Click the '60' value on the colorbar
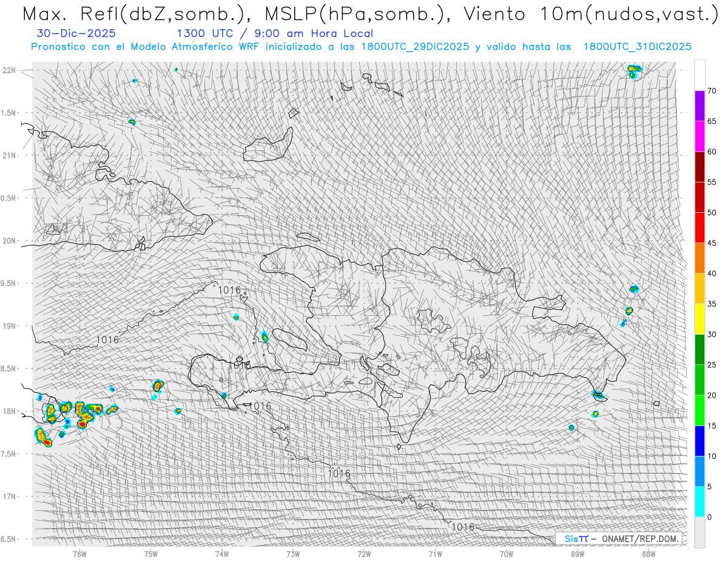The width and height of the screenshot is (728, 562). 712,152
